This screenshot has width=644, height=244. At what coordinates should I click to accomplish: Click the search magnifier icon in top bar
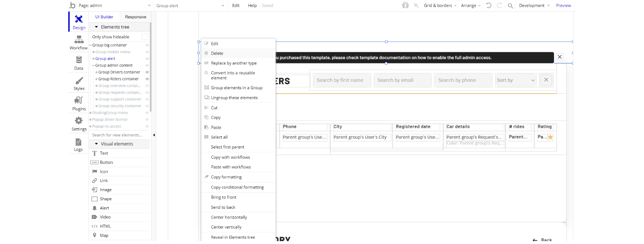(x=510, y=6)
